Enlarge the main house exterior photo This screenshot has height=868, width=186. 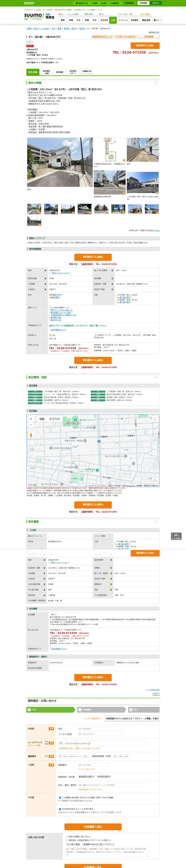point(60,162)
